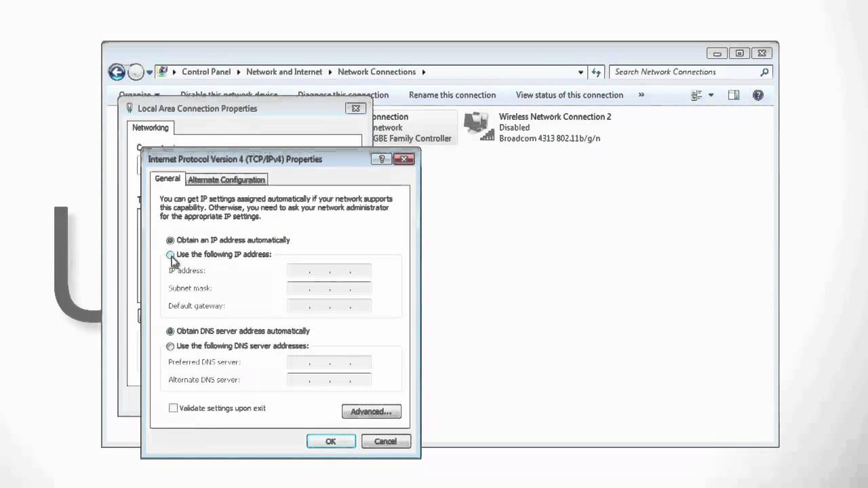
Task: Toggle the preview pane icon
Action: point(734,96)
